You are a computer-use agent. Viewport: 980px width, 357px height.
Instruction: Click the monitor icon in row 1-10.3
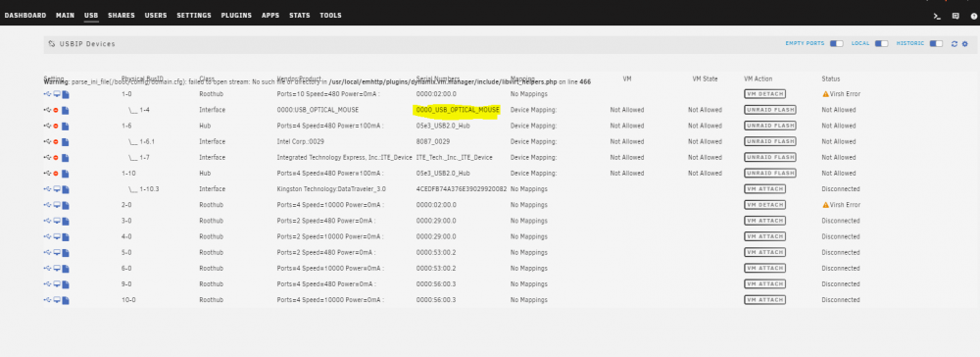[56, 189]
